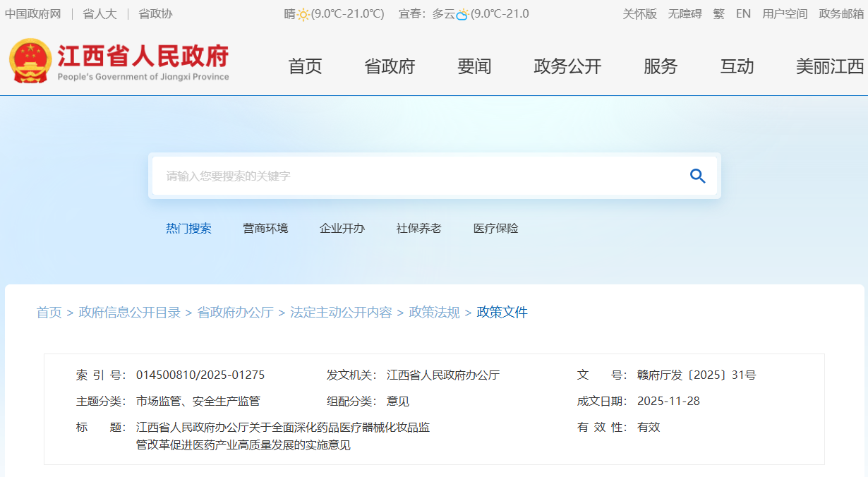Click the 中国政府网 top link
This screenshot has width=868, height=477.
point(33,14)
